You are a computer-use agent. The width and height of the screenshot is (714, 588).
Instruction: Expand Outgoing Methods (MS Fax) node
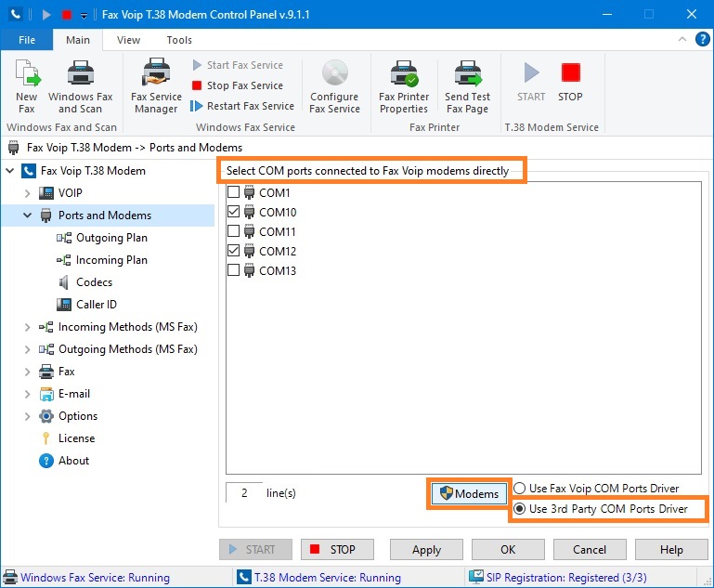(x=27, y=349)
